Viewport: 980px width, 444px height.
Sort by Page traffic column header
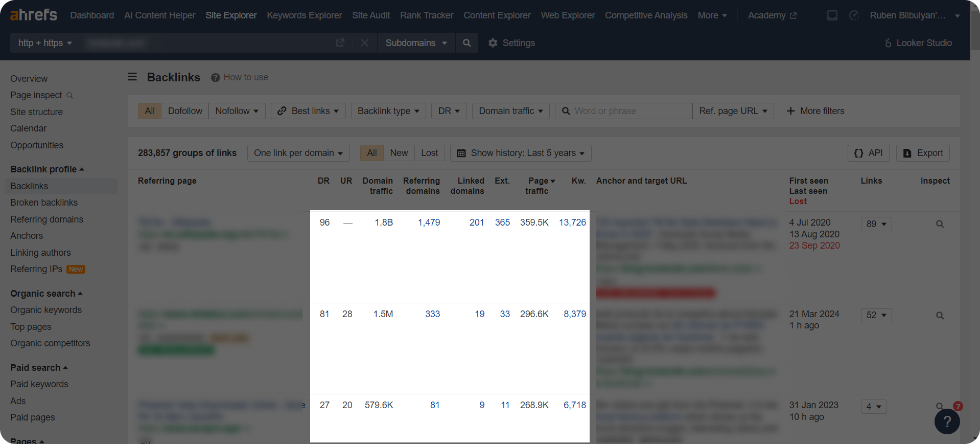coord(540,186)
